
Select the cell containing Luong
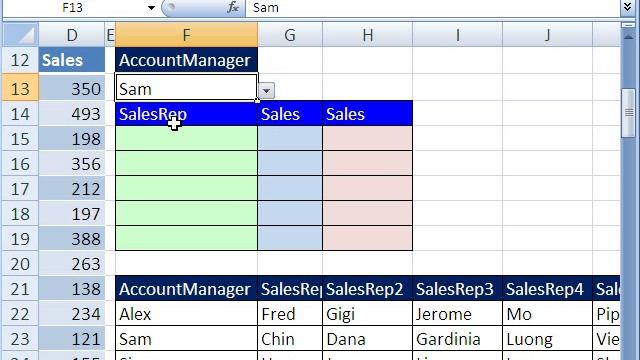(x=547, y=339)
